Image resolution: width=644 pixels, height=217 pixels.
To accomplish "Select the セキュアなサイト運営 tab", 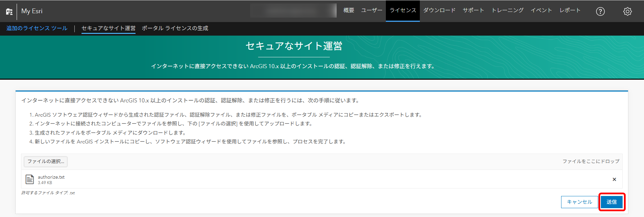I will point(108,28).
